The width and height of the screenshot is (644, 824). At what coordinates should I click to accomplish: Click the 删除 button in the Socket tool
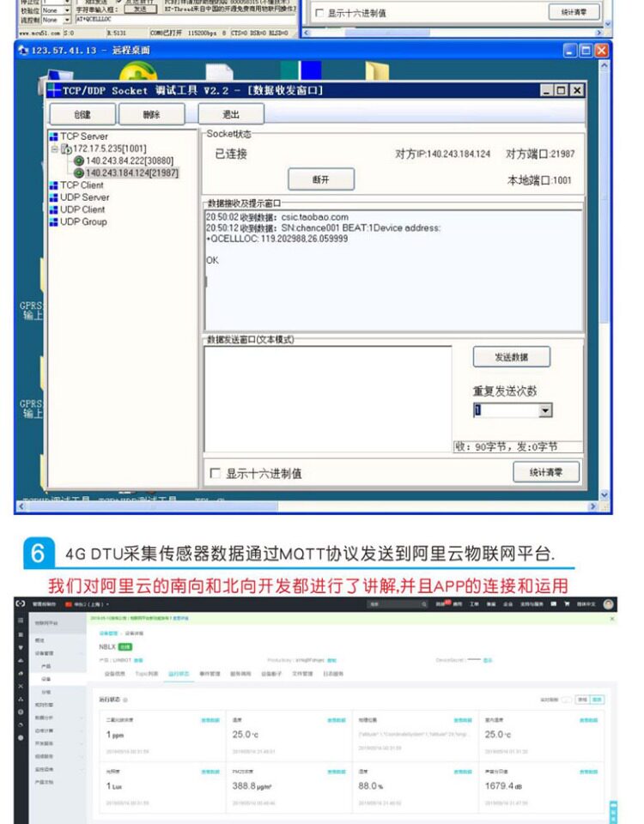click(x=152, y=114)
